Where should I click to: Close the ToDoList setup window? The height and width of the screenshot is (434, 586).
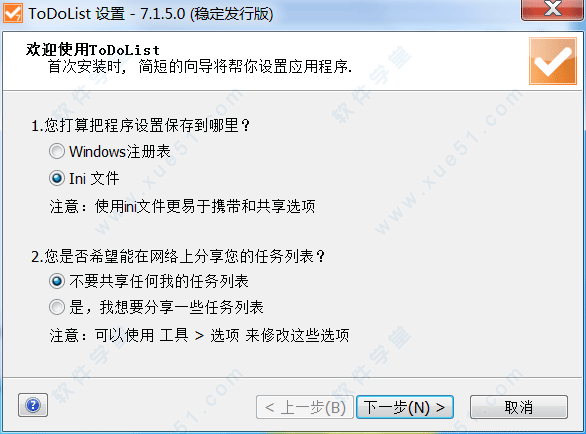click(552, 9)
